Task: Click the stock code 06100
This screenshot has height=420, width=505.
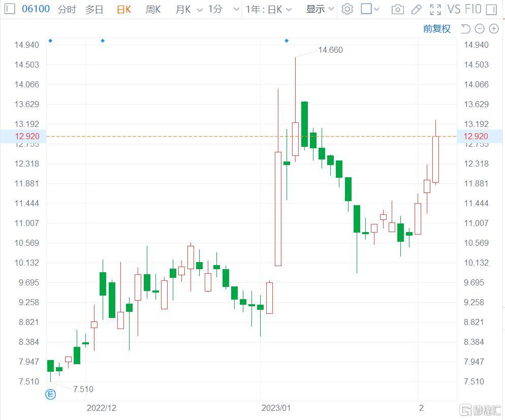Action: pos(36,9)
